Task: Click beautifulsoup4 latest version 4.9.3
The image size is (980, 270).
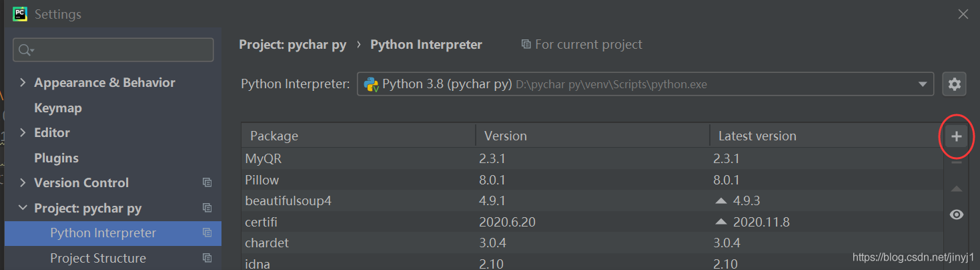Action: point(747,200)
